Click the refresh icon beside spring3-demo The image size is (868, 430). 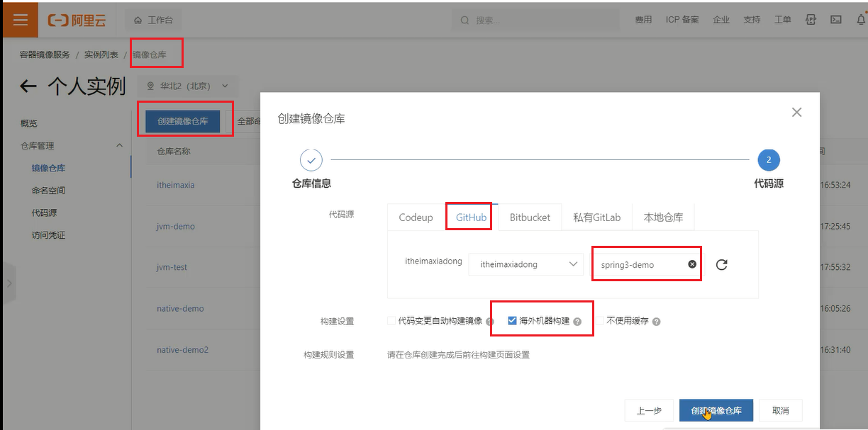coord(721,264)
